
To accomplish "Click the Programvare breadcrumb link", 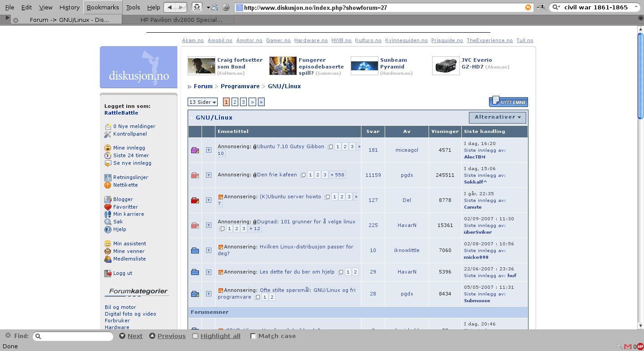I will 240,86.
